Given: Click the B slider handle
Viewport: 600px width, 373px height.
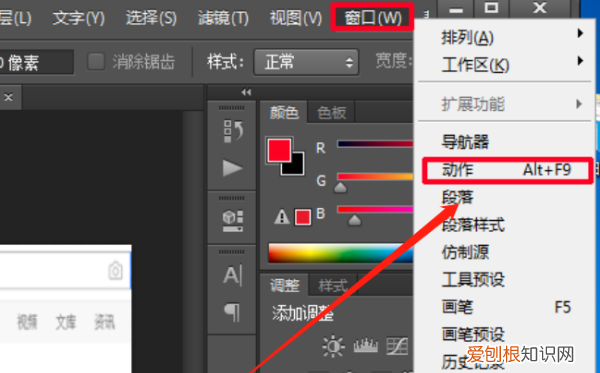Looking at the screenshot, I should [355, 220].
